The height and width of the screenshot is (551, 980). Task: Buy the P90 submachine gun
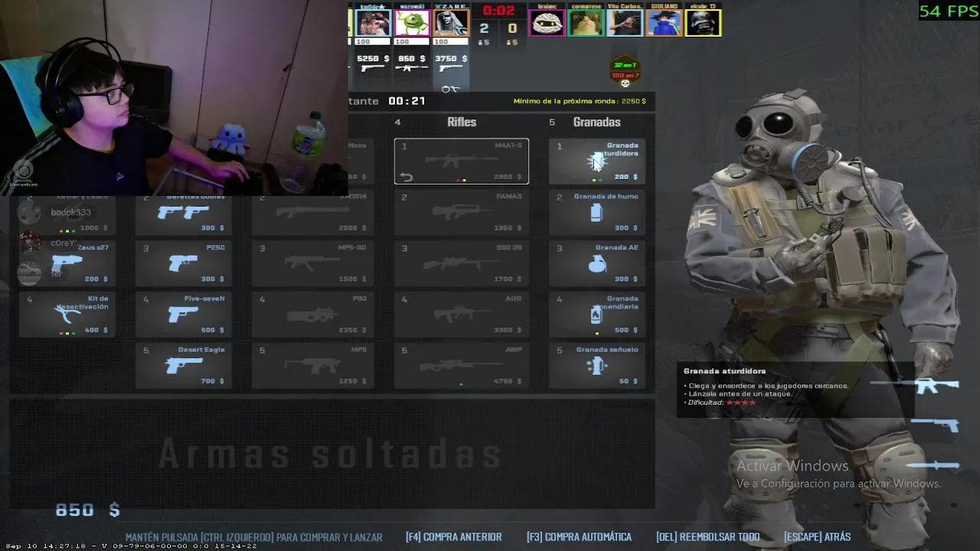click(x=313, y=315)
